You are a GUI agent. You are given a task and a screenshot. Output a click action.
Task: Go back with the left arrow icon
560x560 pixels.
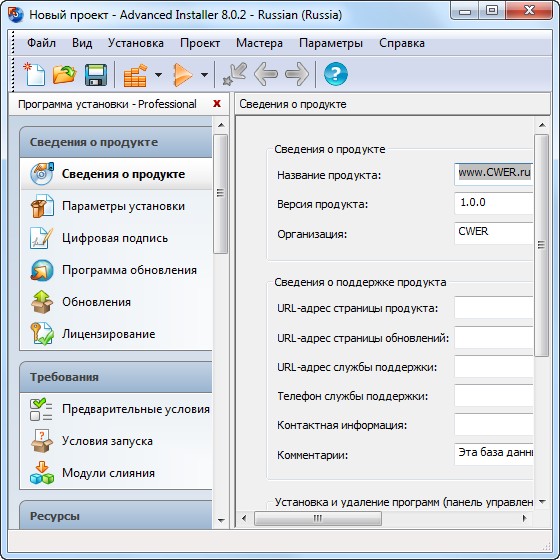tap(266, 74)
